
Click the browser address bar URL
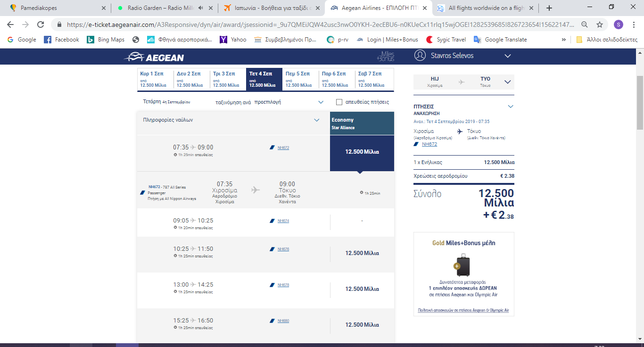point(321,25)
